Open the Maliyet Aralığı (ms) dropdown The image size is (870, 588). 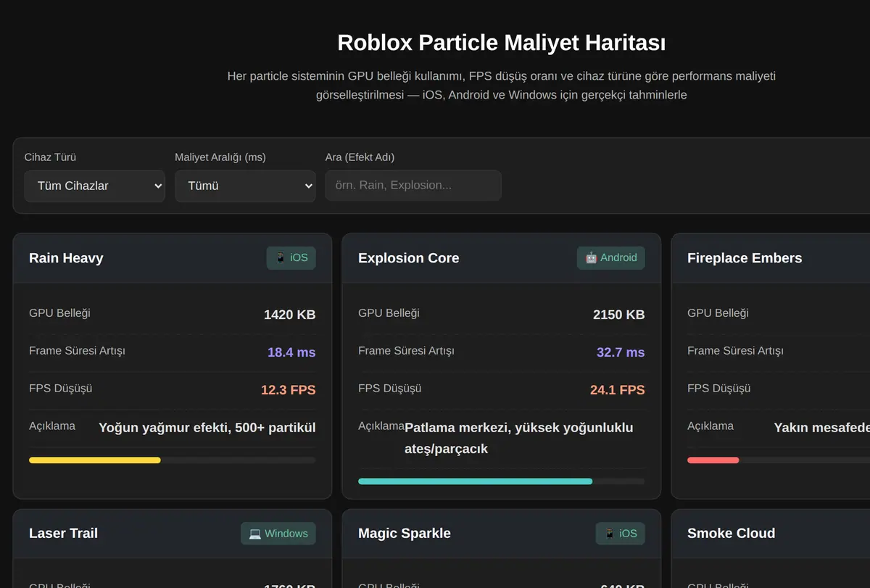pos(245,186)
